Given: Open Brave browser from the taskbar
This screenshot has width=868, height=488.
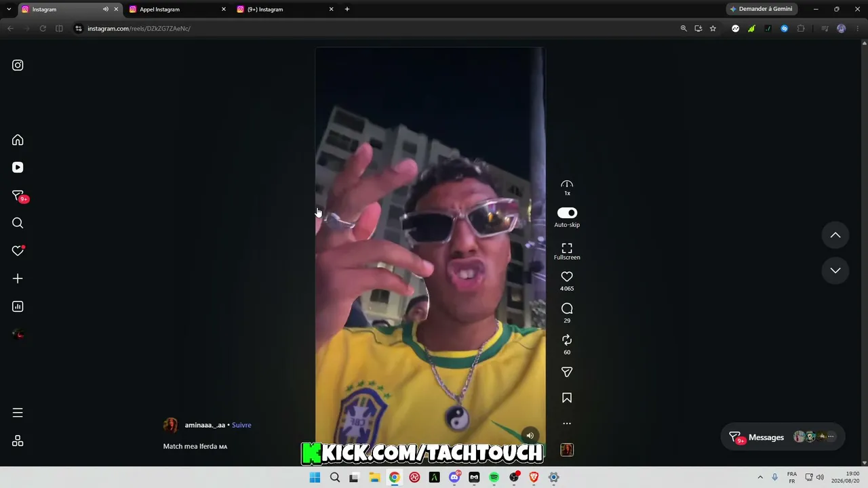Looking at the screenshot, I should (534, 477).
